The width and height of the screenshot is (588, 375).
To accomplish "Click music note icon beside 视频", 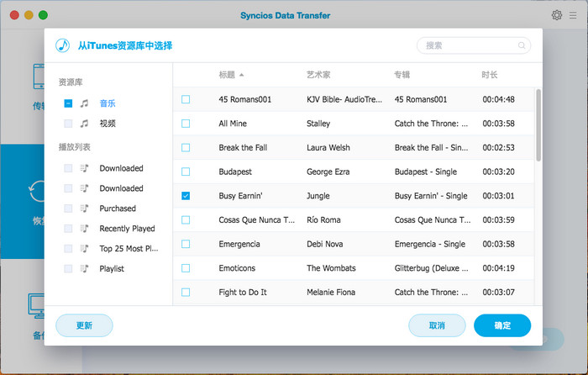I will (x=84, y=123).
